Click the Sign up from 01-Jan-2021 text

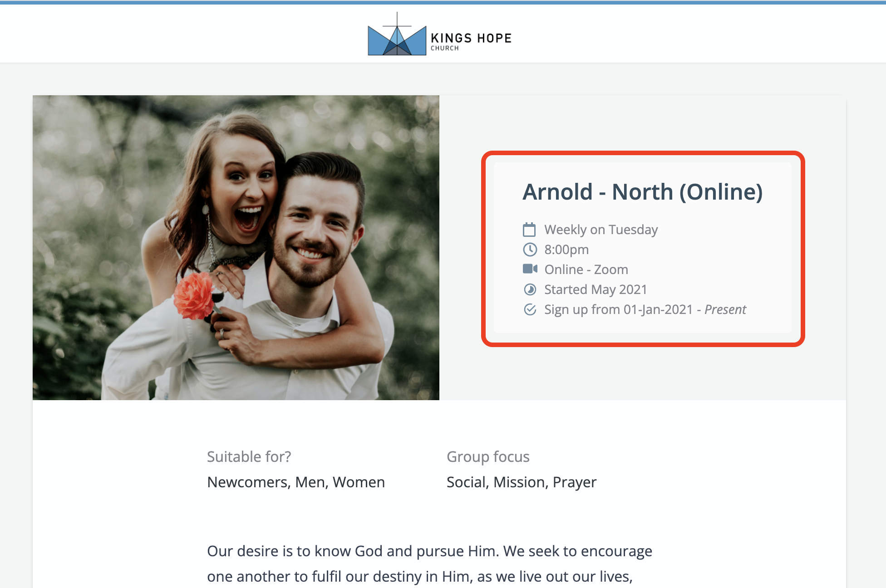[618, 309]
